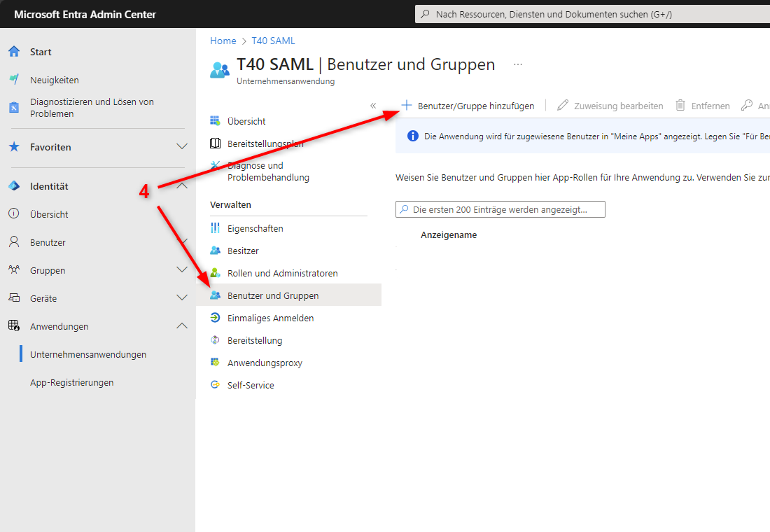Click the Geräte devices icon
This screenshot has width=770, height=532.
[x=14, y=297]
